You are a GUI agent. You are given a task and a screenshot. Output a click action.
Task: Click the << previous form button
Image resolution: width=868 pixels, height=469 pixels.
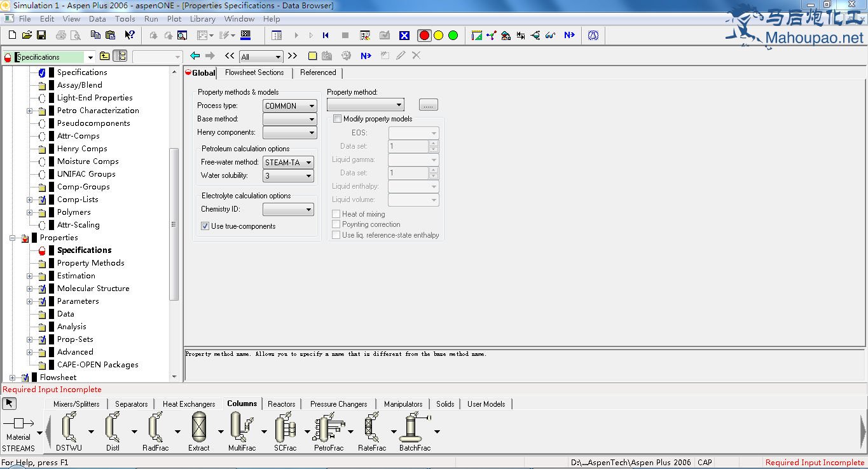[230, 56]
